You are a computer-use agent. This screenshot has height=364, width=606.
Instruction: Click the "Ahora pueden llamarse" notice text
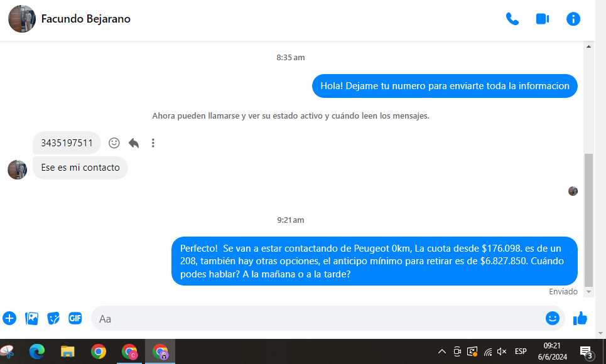[291, 116]
